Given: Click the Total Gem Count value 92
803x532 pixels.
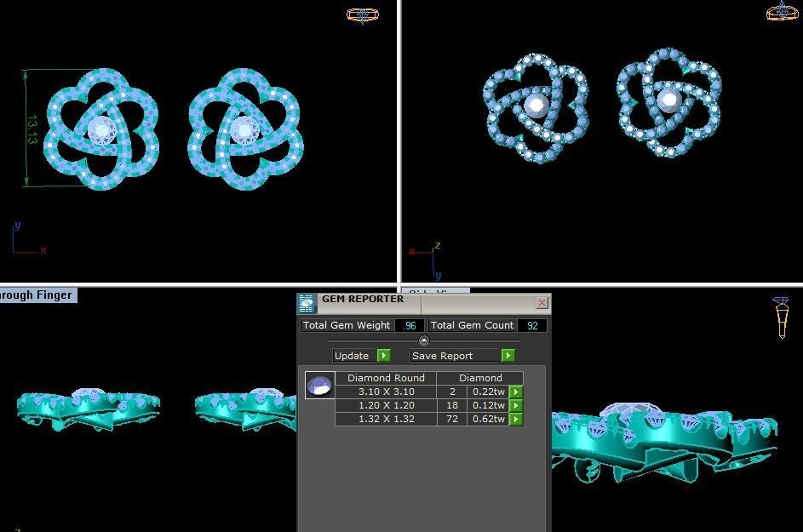Looking at the screenshot, I should tap(532, 326).
